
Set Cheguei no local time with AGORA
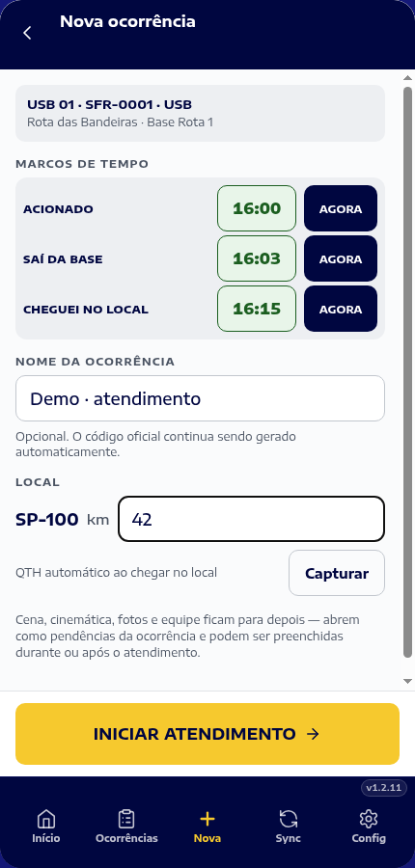coord(341,309)
